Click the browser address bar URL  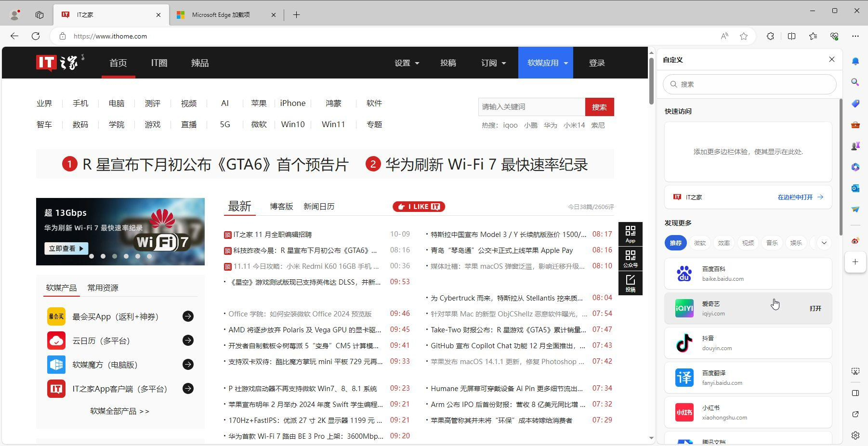(110, 36)
